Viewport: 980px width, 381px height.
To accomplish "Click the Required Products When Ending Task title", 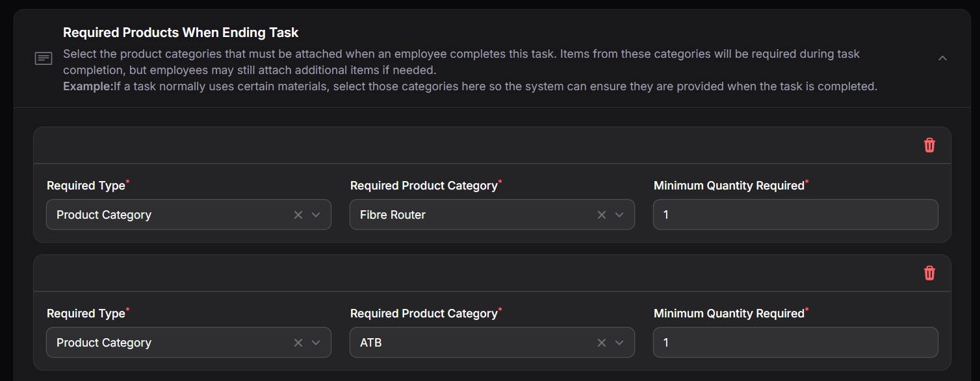I will [x=181, y=32].
